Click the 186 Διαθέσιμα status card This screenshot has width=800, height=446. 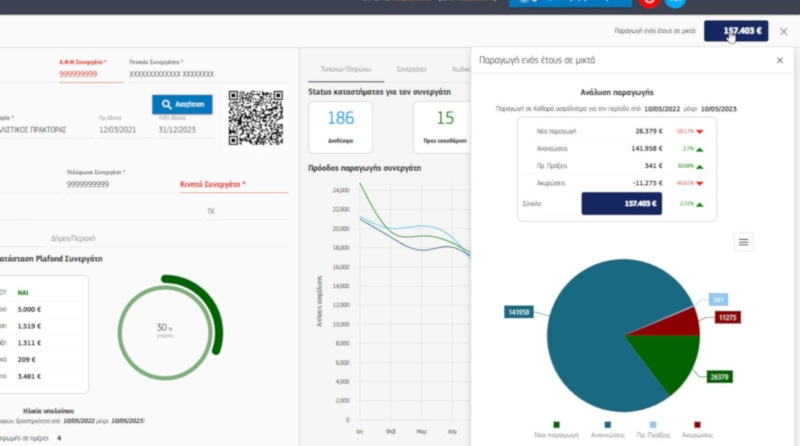pyautogui.click(x=340, y=126)
